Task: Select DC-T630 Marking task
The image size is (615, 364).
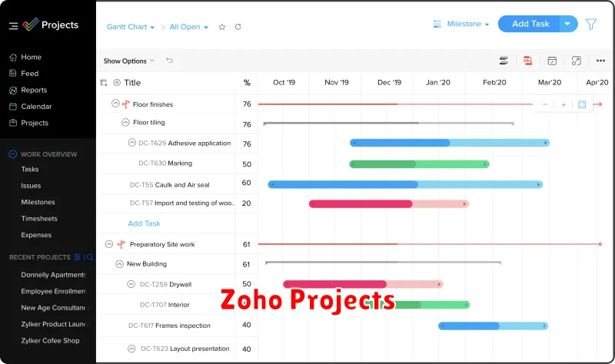Action: click(165, 164)
